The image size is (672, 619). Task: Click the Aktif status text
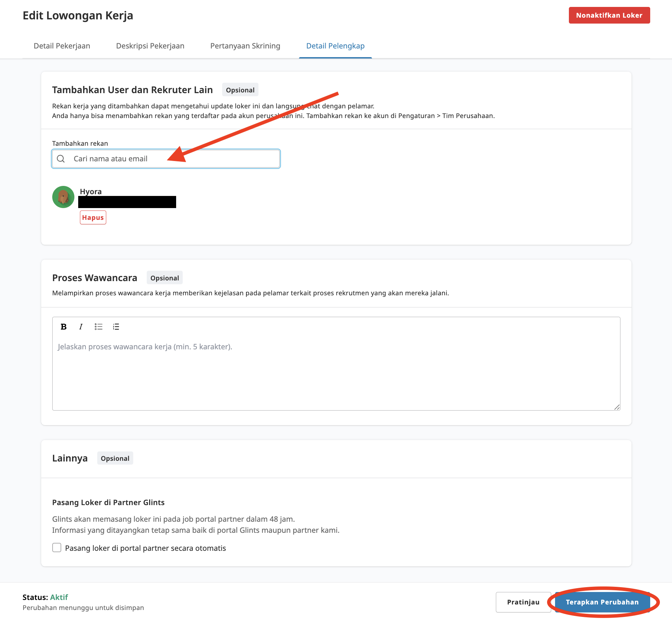tap(59, 597)
